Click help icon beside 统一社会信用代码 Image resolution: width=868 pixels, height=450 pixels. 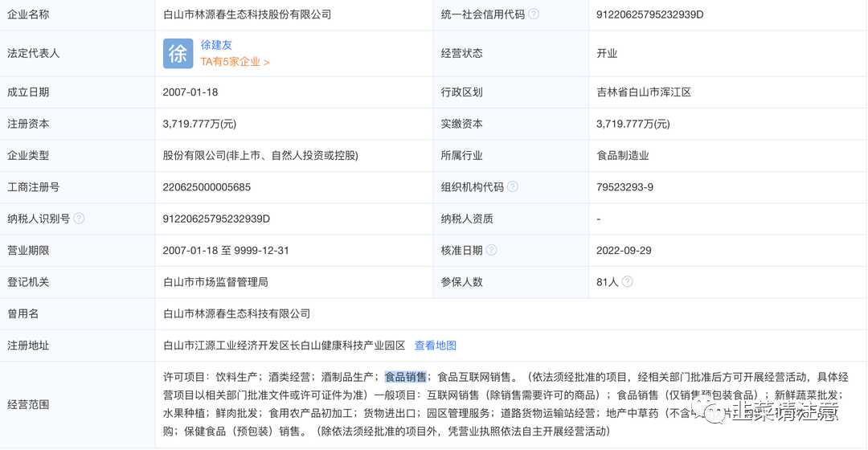click(x=534, y=14)
